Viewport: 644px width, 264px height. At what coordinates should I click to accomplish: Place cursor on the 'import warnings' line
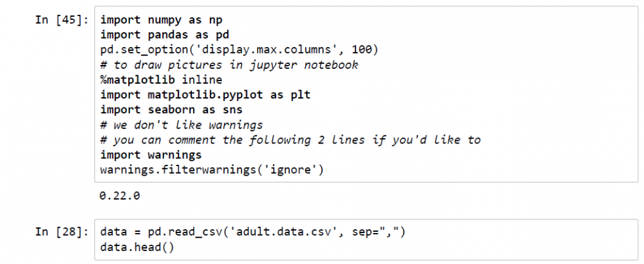tap(151, 155)
